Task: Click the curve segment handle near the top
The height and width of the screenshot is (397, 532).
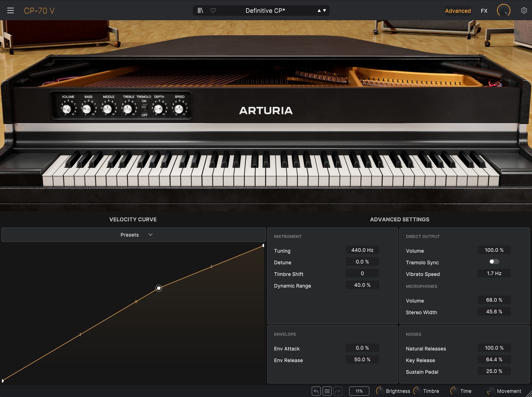Action: pos(211,267)
